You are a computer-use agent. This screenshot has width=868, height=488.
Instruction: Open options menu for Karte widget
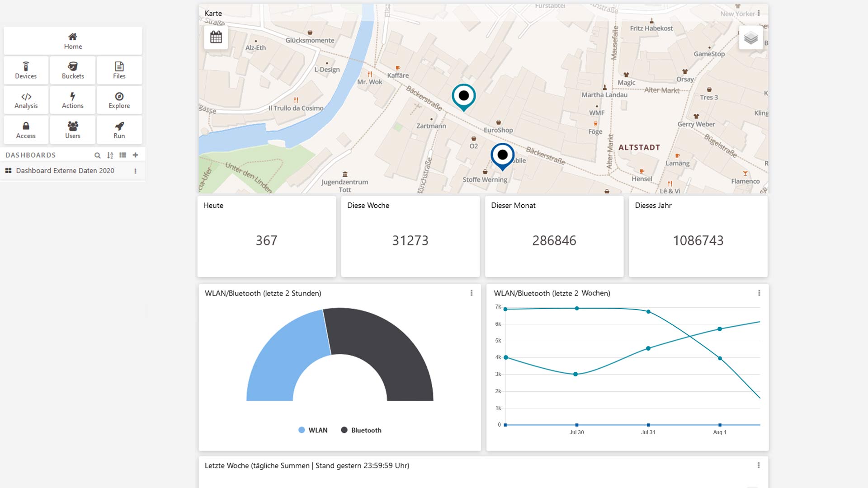[x=759, y=13]
